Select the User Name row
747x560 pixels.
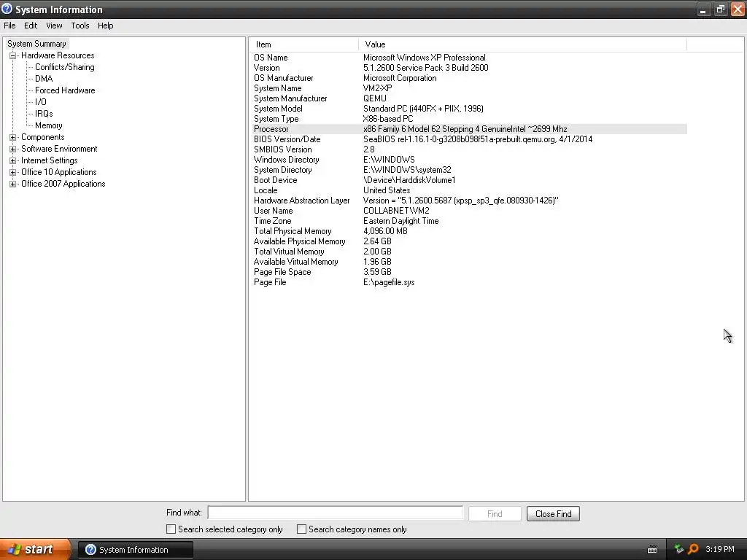click(x=469, y=211)
